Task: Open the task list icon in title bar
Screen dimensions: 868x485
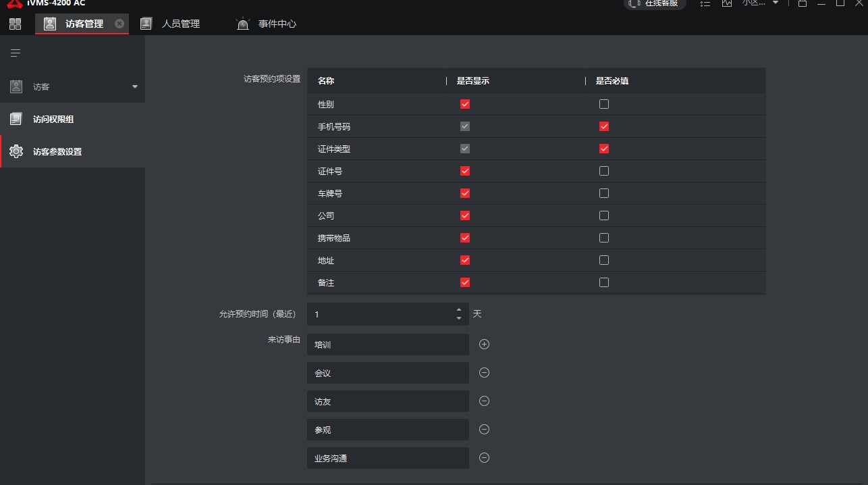Action: pyautogui.click(x=705, y=3)
